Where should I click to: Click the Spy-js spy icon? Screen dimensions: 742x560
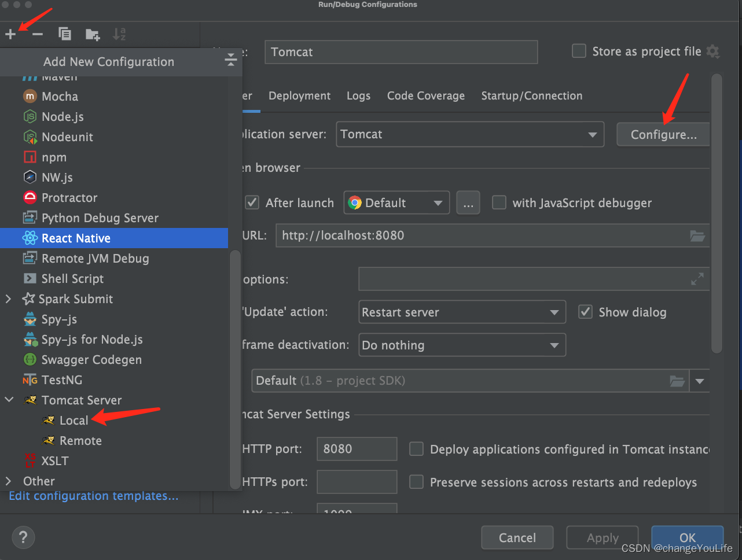pyautogui.click(x=30, y=319)
